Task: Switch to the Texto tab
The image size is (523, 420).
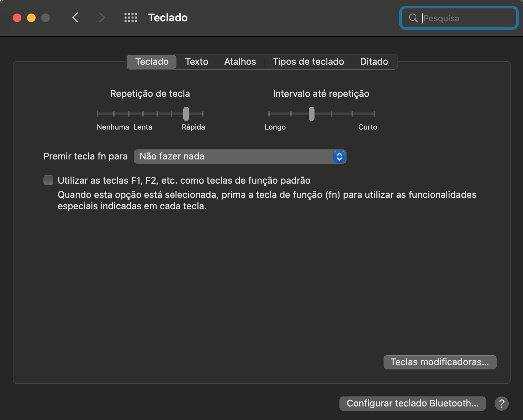Action: pos(196,62)
